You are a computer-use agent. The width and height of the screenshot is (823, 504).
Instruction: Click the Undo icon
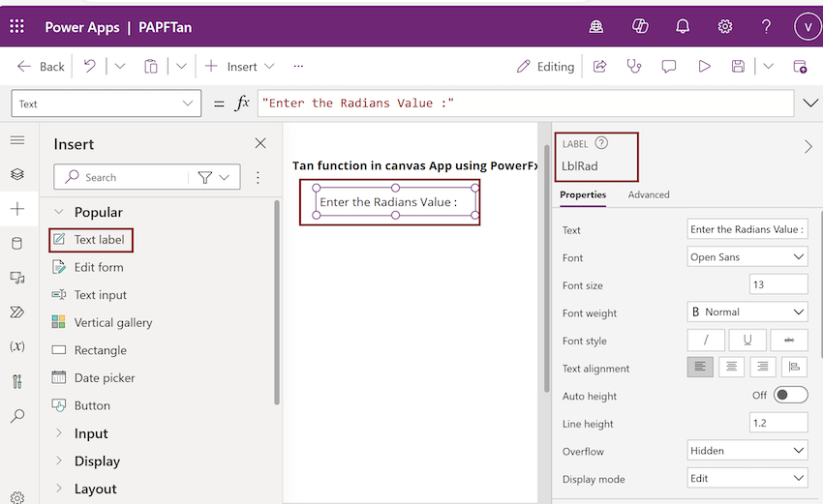pos(90,66)
